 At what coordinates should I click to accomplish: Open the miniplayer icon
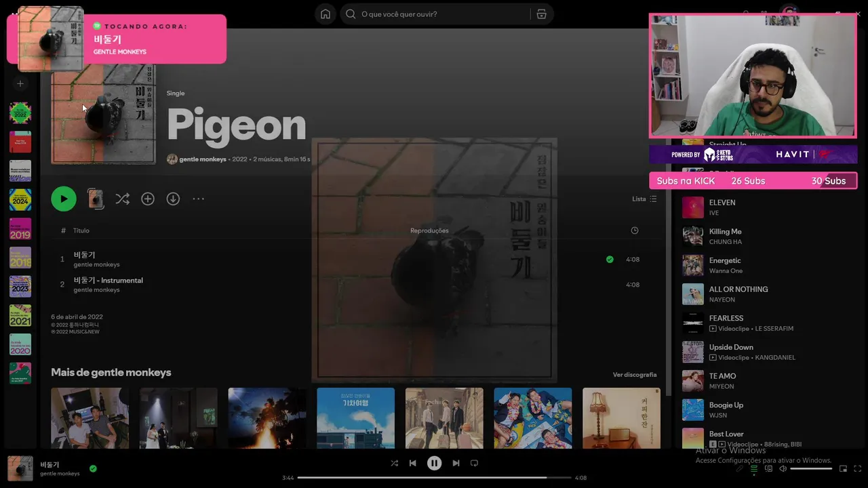coord(844,468)
